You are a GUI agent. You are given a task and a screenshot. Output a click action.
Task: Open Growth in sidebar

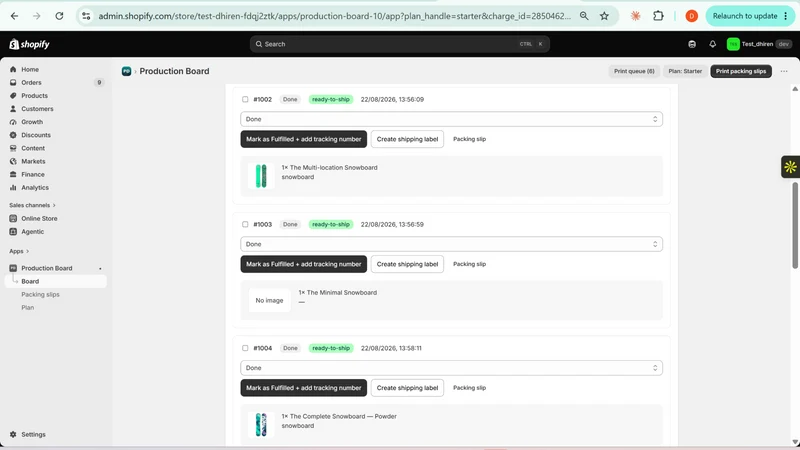coord(32,122)
